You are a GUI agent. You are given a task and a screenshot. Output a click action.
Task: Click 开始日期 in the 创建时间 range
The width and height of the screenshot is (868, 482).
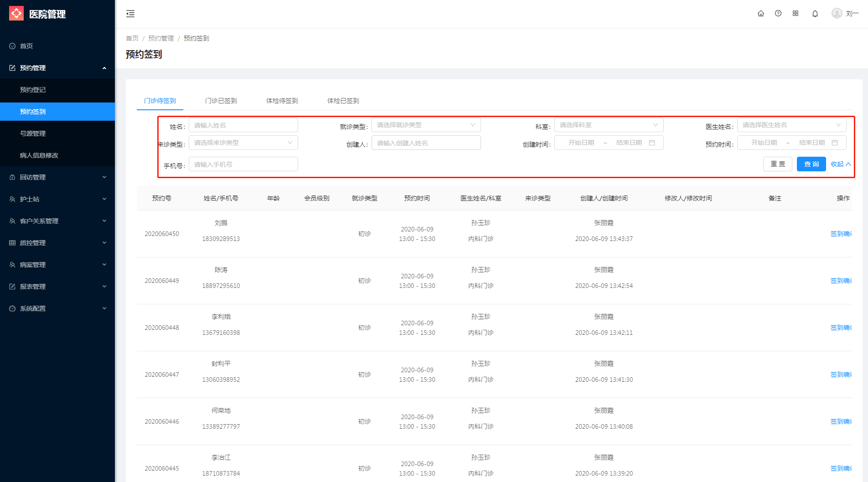(581, 143)
